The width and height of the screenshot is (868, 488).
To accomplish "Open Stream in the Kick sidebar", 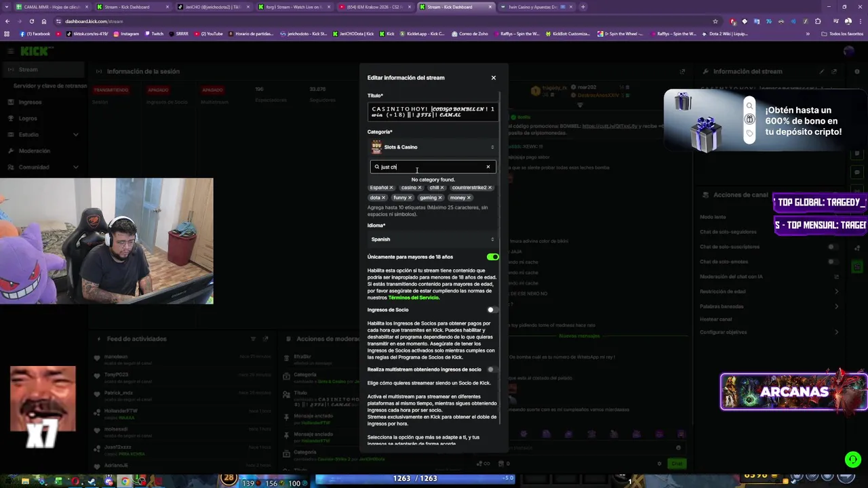I will click(x=42, y=70).
